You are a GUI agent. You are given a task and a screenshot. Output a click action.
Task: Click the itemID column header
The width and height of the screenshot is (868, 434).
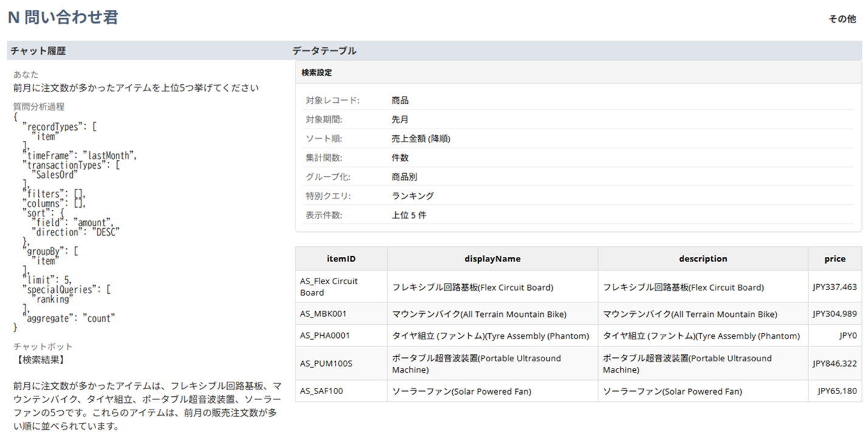pos(341,259)
